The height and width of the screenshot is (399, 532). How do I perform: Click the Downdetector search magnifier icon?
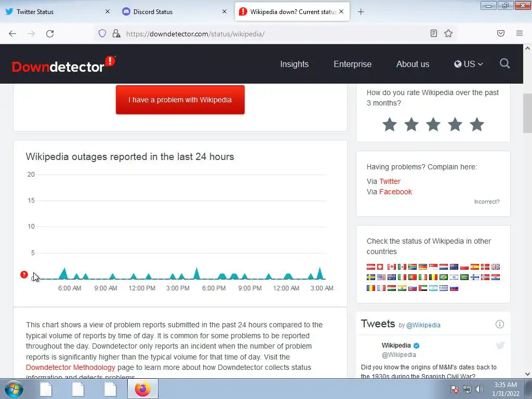coord(504,63)
